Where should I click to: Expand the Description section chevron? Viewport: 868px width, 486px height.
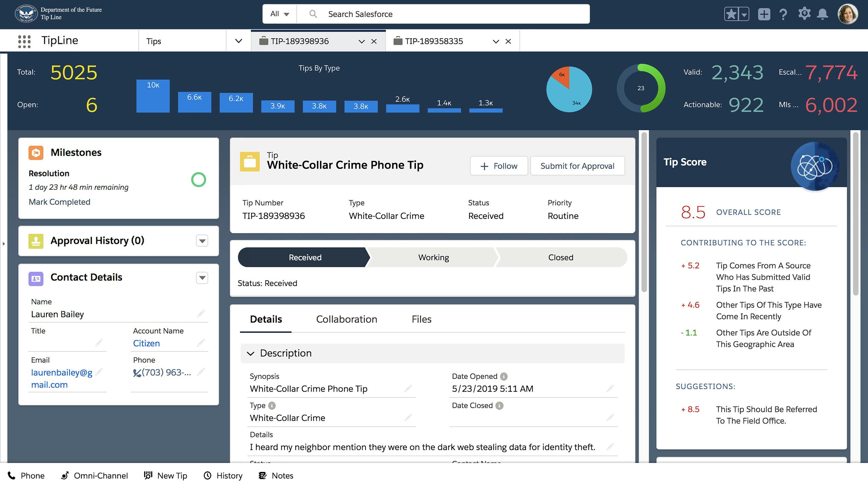pyautogui.click(x=250, y=353)
